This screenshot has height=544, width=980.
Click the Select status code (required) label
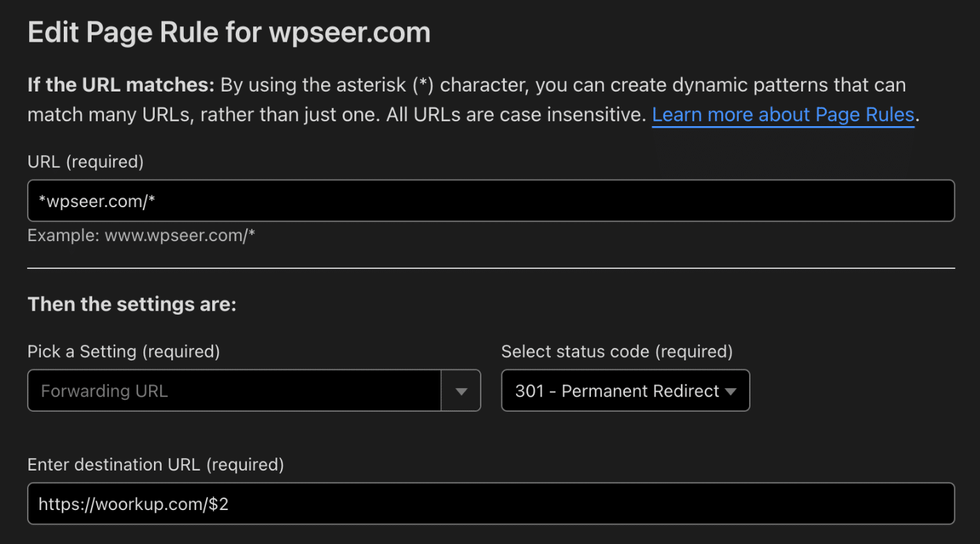point(617,351)
